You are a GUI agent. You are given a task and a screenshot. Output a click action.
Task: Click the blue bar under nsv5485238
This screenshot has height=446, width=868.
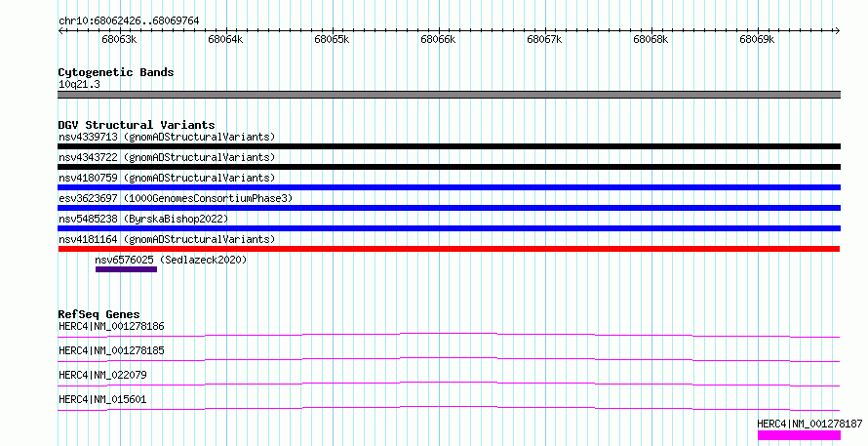(x=449, y=228)
